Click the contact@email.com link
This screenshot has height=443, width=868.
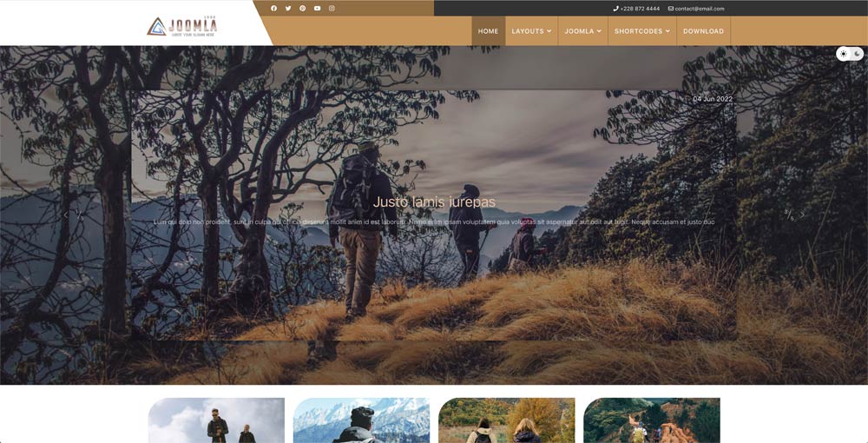[x=696, y=9]
